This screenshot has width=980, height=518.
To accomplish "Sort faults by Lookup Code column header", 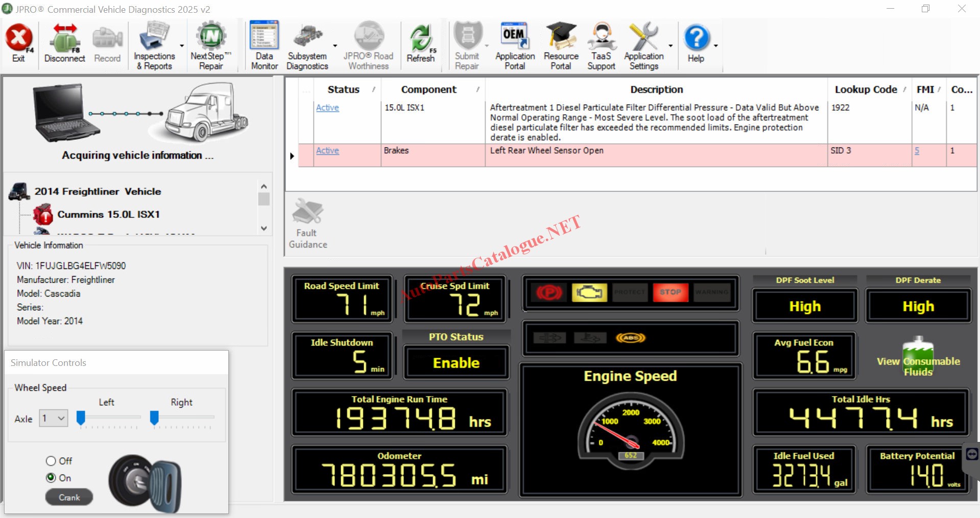I will [866, 90].
